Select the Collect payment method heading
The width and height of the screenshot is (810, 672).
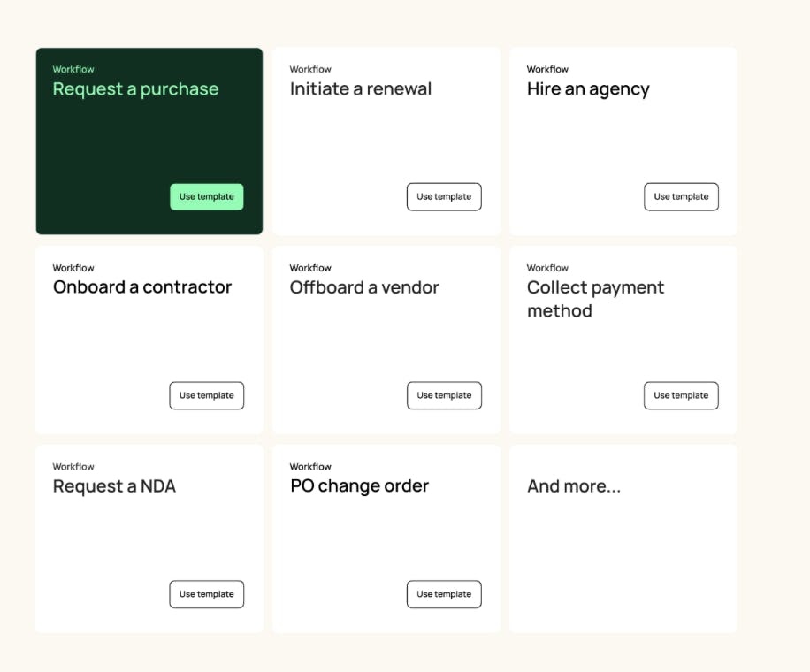(595, 299)
